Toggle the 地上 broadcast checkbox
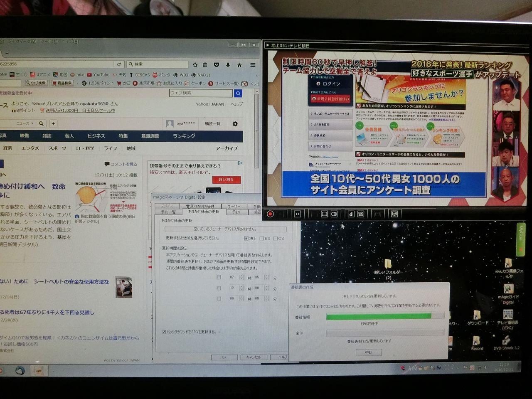This screenshot has height=399, width=532. tap(246, 238)
